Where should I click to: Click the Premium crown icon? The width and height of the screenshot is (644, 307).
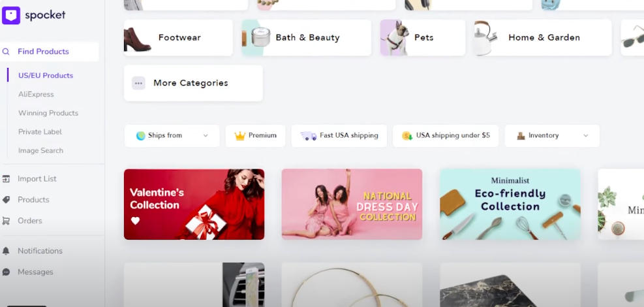(240, 136)
